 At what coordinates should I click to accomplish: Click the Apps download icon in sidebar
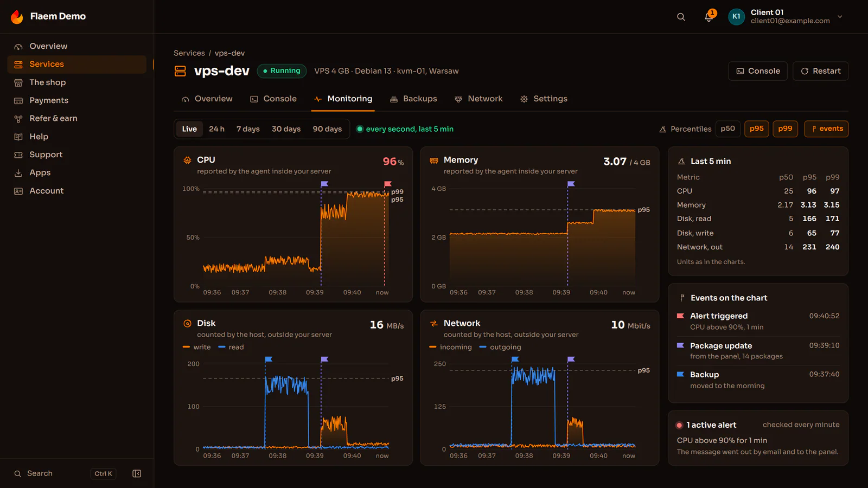18,173
